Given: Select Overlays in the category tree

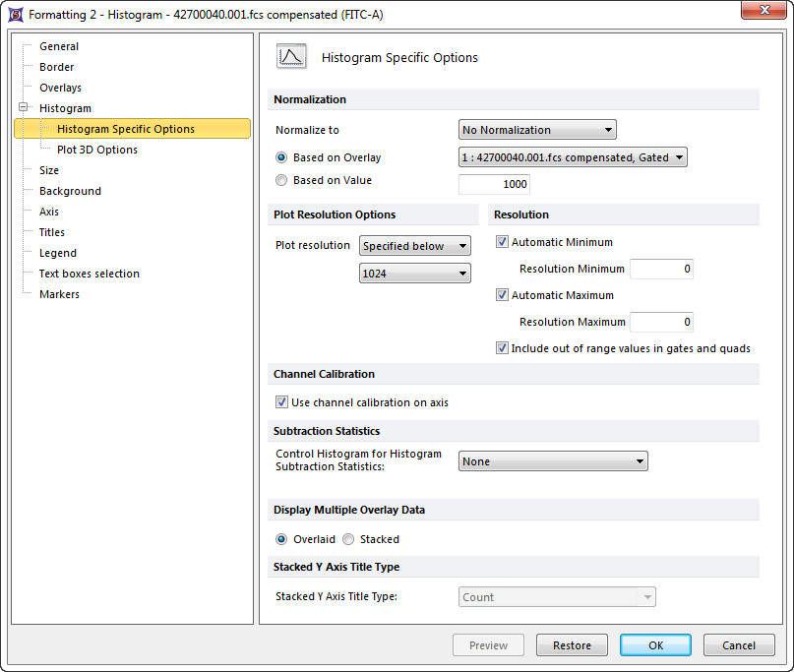Looking at the screenshot, I should 60,88.
